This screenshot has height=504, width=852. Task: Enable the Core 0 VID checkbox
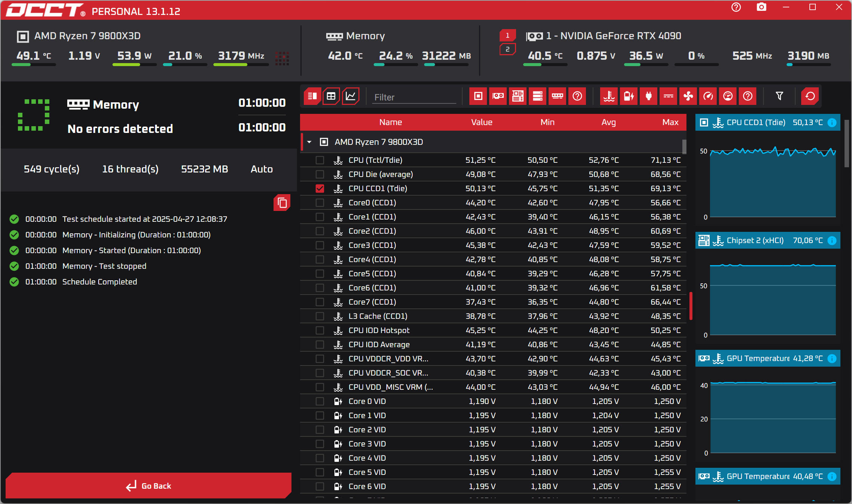(319, 401)
